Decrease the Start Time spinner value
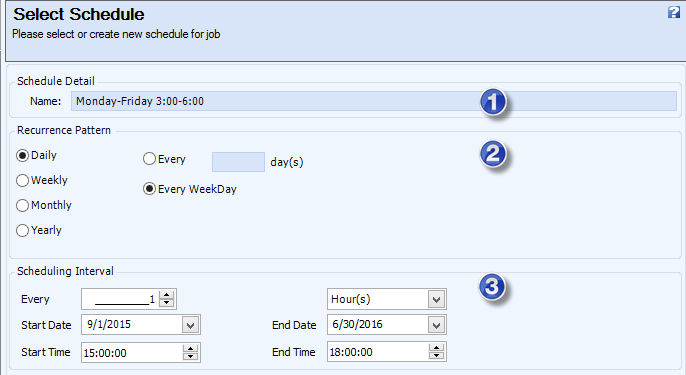The image size is (686, 375). coord(190,356)
